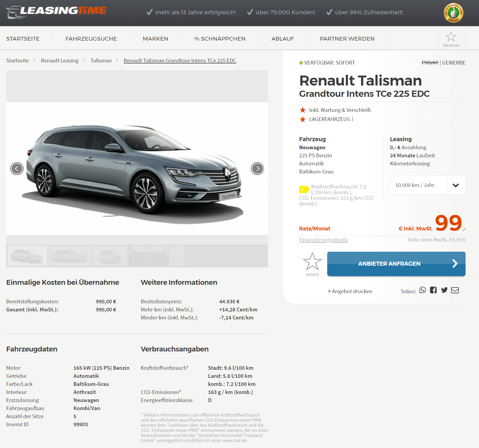The width and height of the screenshot is (479, 448).
Task: Share offer via Twitter icon
Action: pyautogui.click(x=444, y=290)
